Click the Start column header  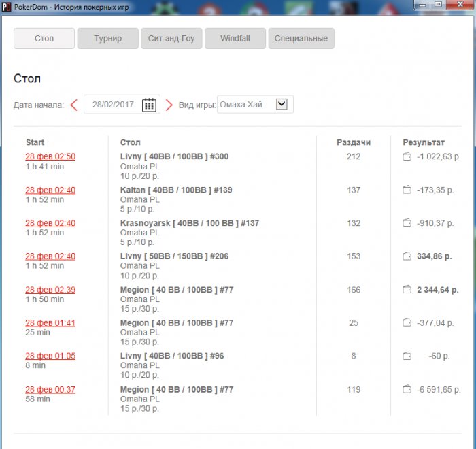click(35, 142)
